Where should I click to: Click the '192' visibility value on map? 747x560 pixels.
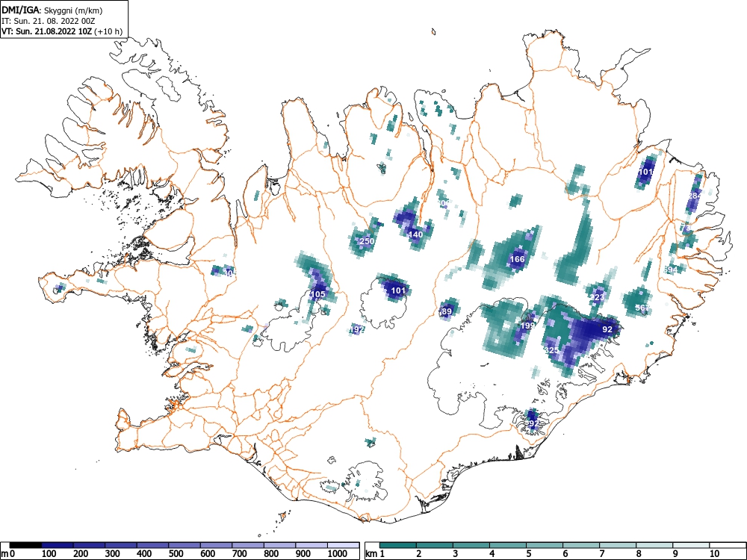point(357,329)
